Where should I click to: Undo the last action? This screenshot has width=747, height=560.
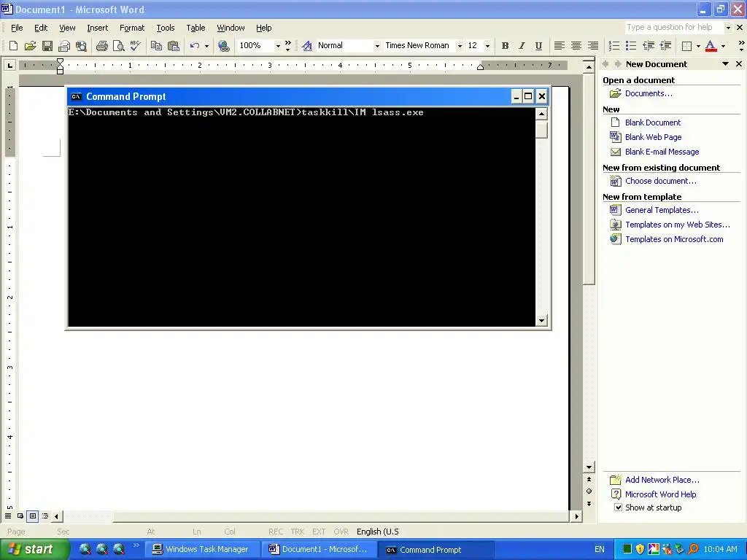(x=194, y=46)
